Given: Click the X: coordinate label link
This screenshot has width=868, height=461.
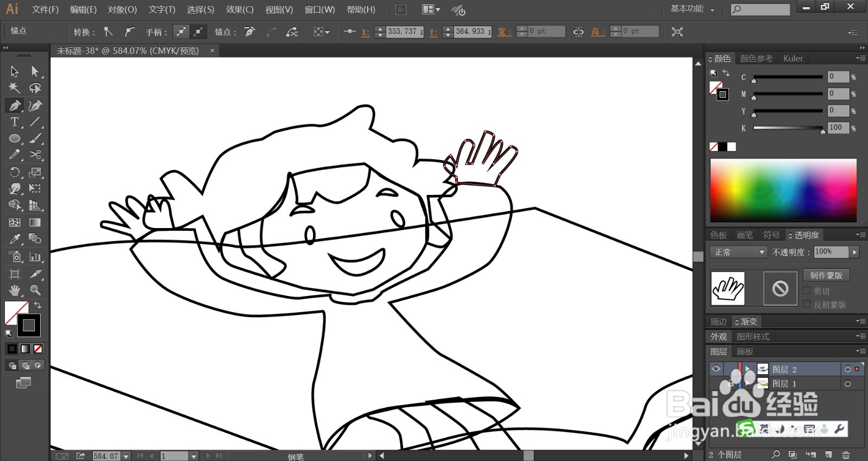Looking at the screenshot, I should pos(366,32).
